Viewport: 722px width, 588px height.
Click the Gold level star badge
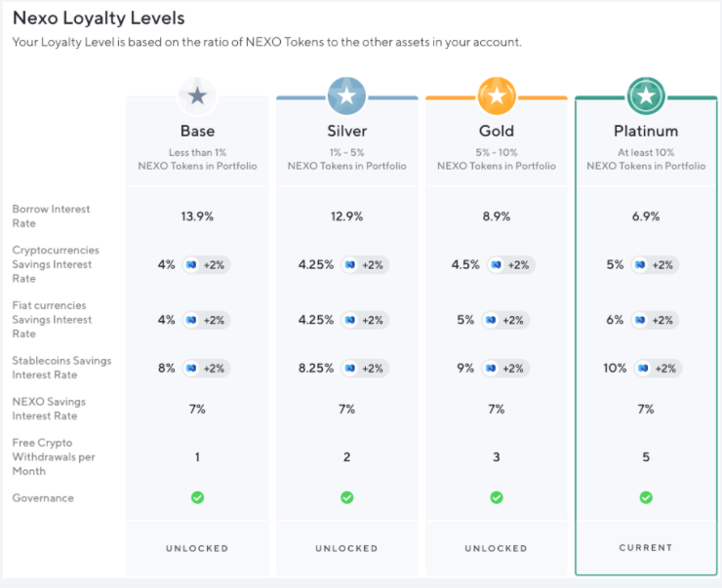pyautogui.click(x=497, y=96)
